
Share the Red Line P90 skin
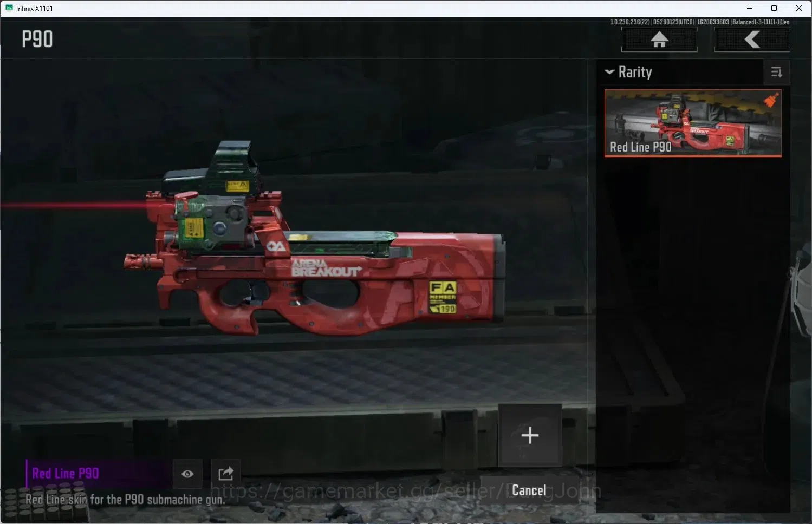tap(226, 474)
